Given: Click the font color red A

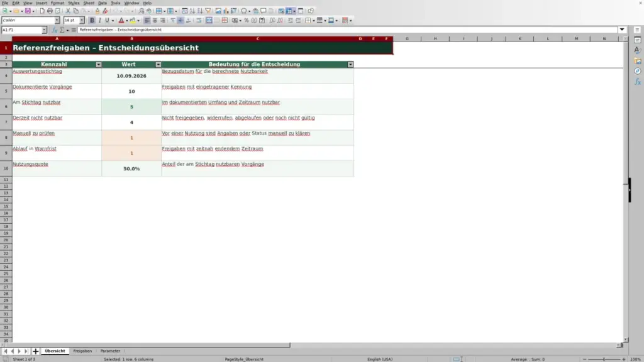Looking at the screenshot, I should pyautogui.click(x=121, y=21).
